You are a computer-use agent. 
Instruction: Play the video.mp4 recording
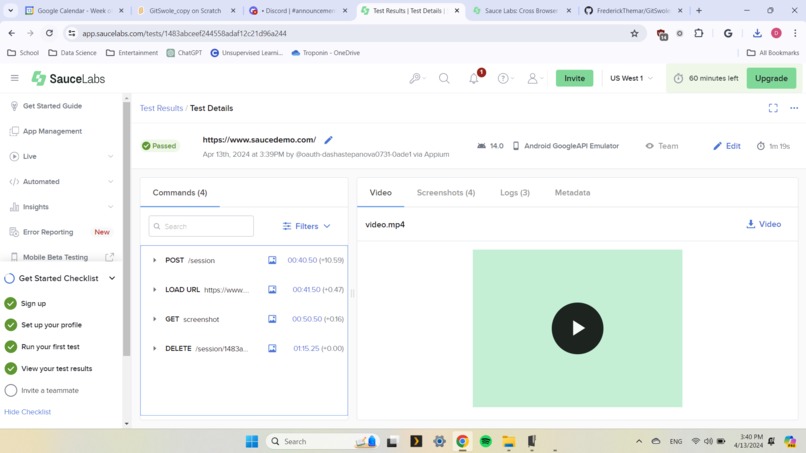[577, 328]
